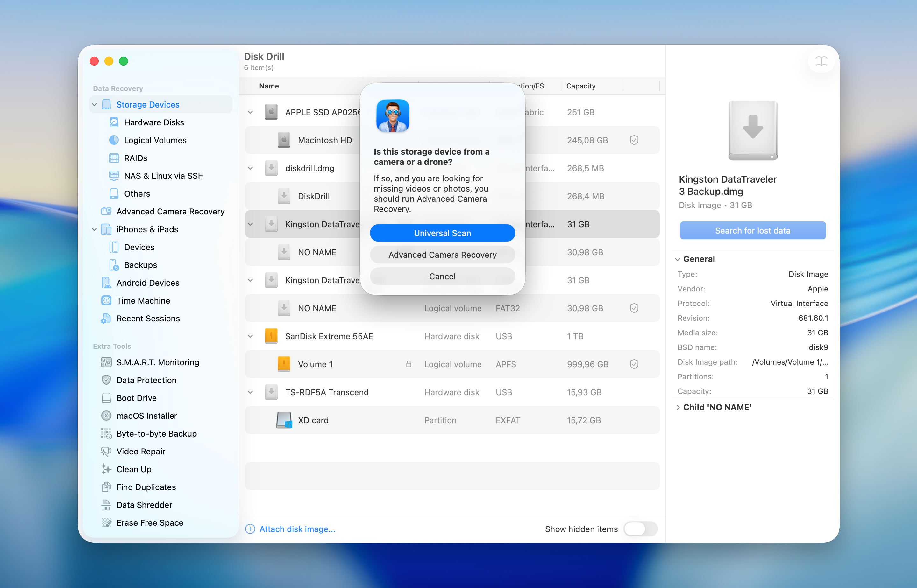Open the Data Protection tool
This screenshot has height=588, width=917.
(x=146, y=380)
